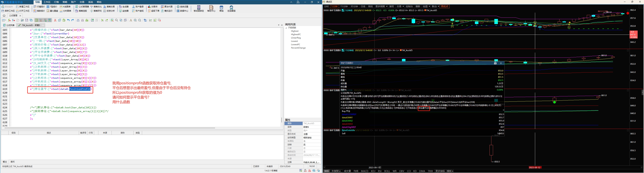Open the 联动 linkage dropdown

[435, 7]
